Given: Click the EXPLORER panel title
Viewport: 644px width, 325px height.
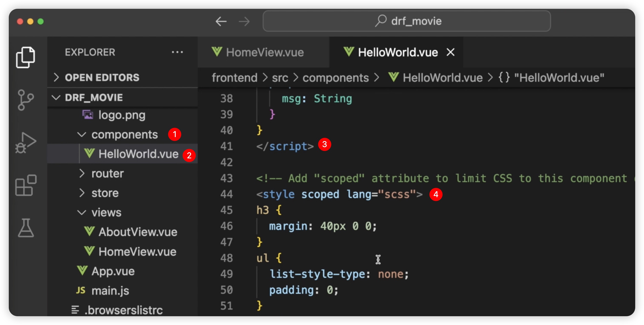Looking at the screenshot, I should pos(90,52).
